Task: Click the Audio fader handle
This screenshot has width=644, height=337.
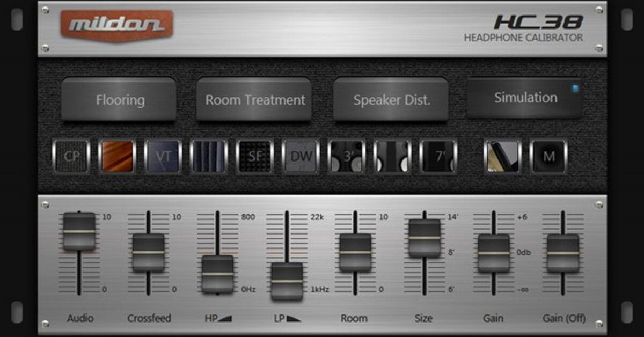Action: [79, 231]
